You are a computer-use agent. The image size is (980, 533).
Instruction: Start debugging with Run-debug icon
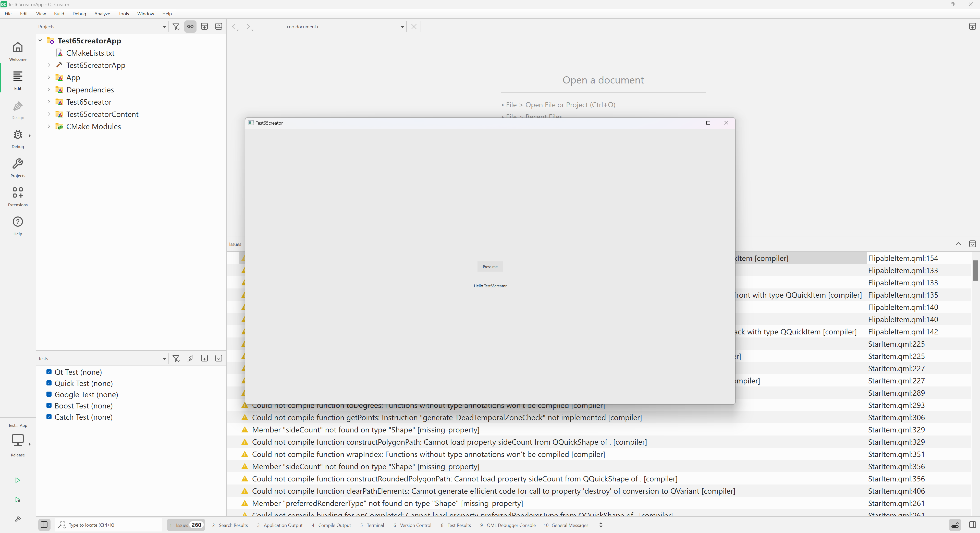[x=18, y=500]
